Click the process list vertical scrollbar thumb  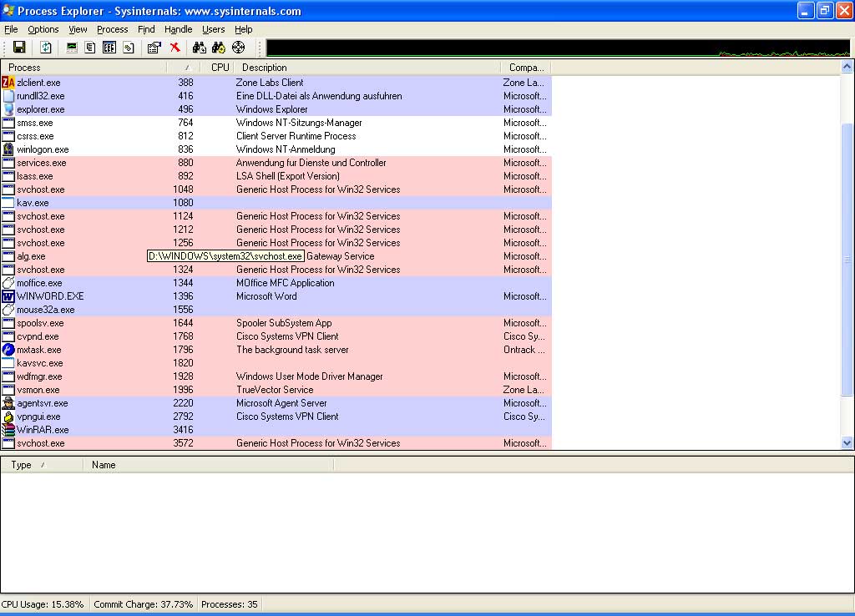tap(847, 260)
